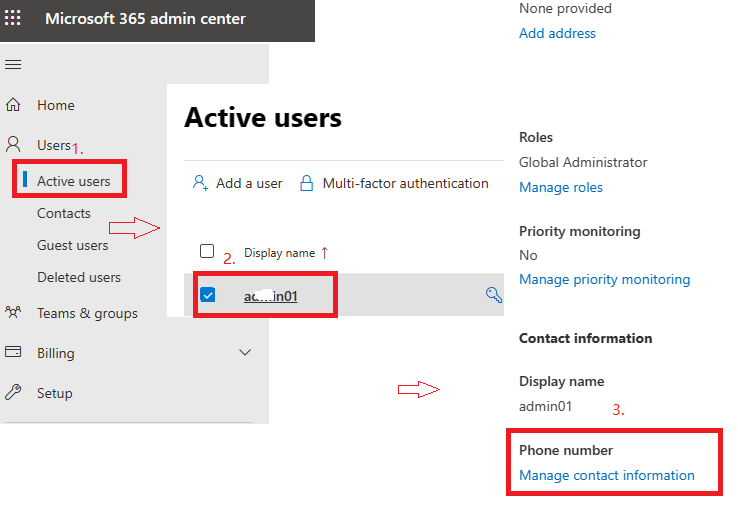Select Active users in the sidebar
Screen dimensions: 738x505
pos(73,181)
